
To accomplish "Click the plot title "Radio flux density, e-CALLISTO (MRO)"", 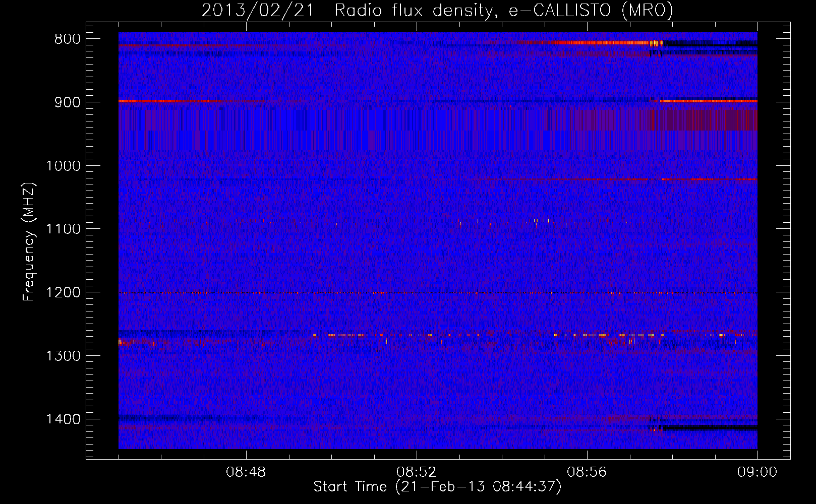I will point(503,11).
